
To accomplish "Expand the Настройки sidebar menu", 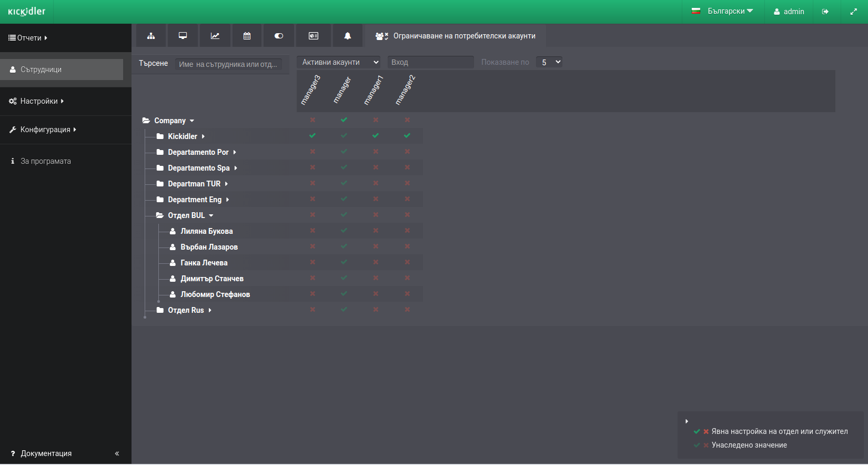I will 36,101.
